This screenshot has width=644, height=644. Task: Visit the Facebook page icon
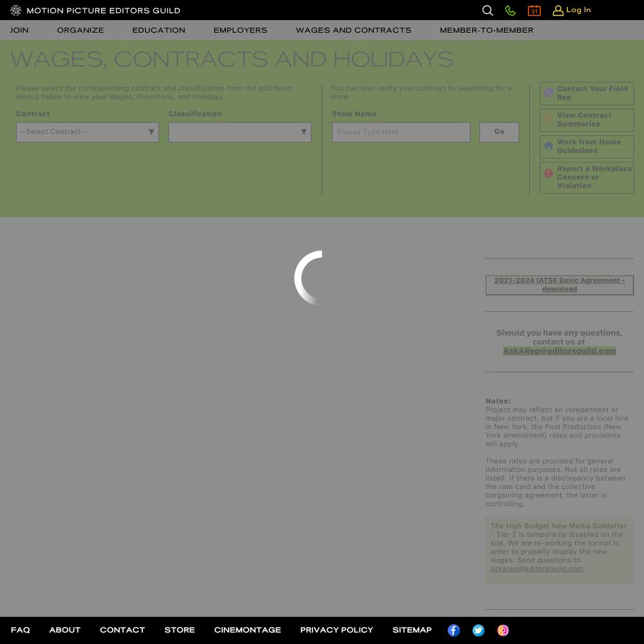(x=454, y=630)
